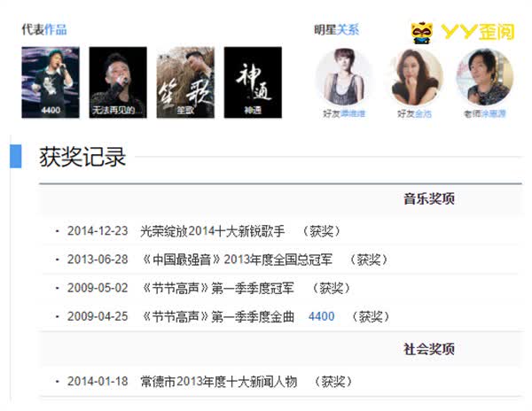Open the 无法再见的 work thumbnail
The image size is (532, 411).
(118, 82)
